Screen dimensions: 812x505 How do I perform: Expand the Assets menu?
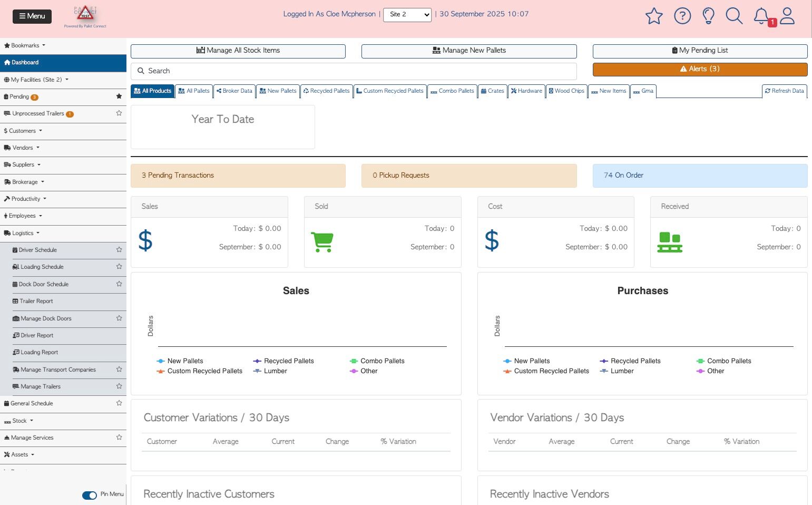point(63,454)
